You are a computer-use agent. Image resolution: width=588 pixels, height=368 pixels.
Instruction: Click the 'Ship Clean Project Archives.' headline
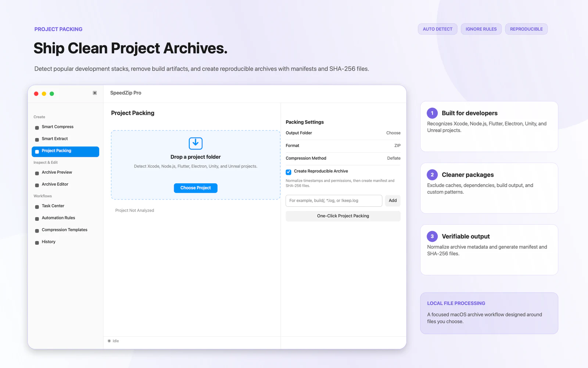pyautogui.click(x=130, y=48)
